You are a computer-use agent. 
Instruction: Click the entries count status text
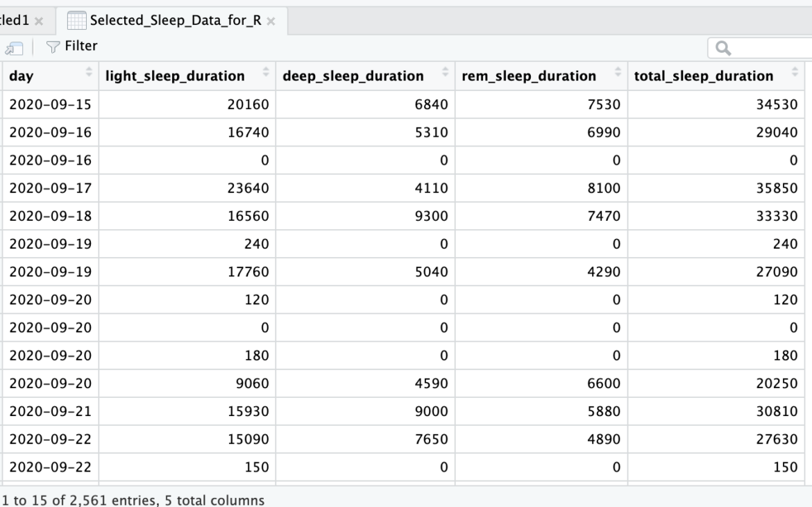click(133, 500)
